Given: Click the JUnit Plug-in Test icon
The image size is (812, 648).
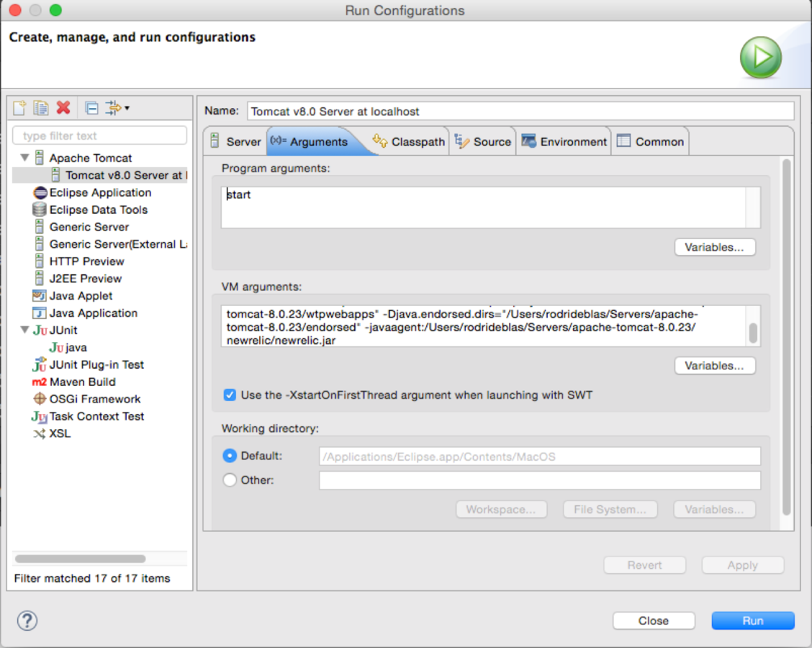Looking at the screenshot, I should tap(40, 364).
